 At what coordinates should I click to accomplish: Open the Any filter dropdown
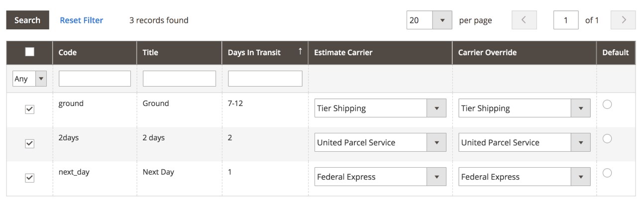29,79
